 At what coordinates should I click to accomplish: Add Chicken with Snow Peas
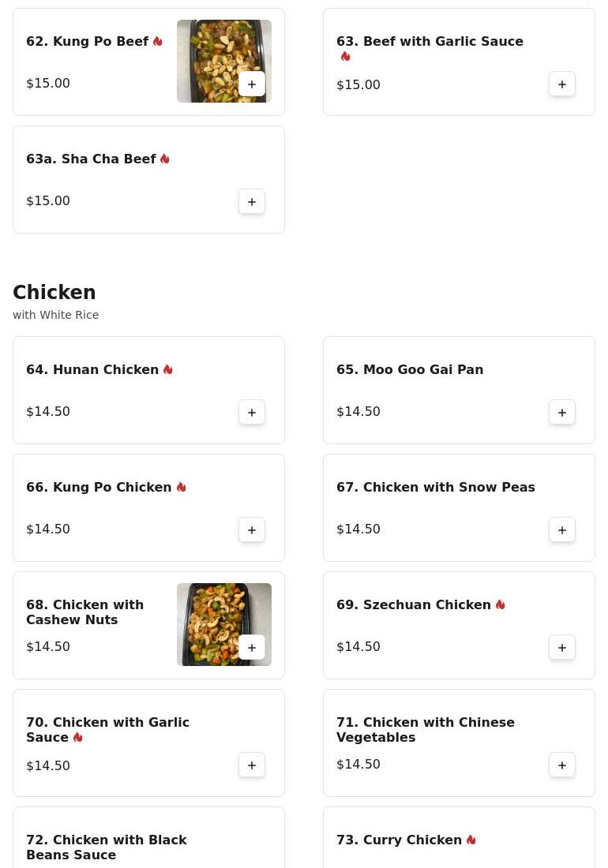(x=562, y=530)
